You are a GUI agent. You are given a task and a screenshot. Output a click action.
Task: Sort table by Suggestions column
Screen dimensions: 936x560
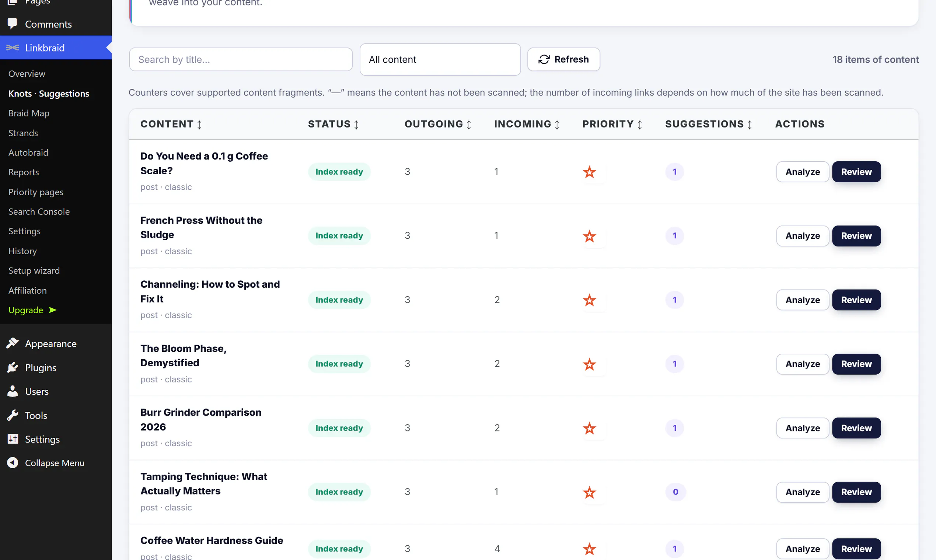pyautogui.click(x=708, y=124)
